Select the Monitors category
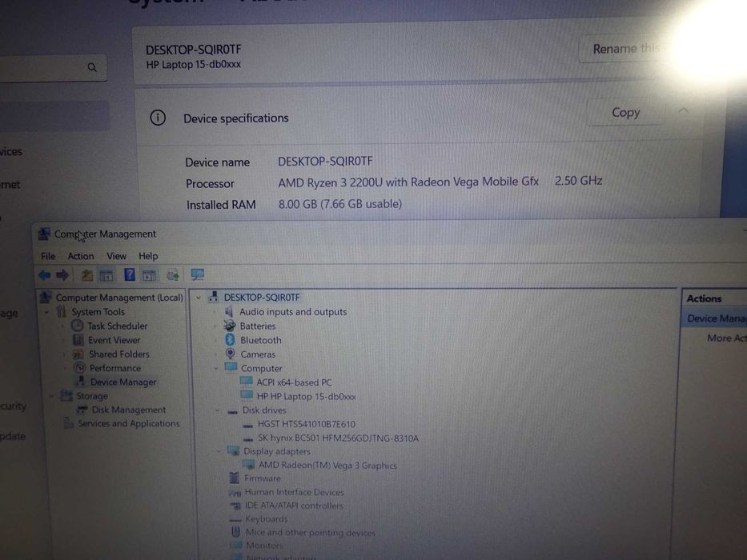Viewport: 747px width, 560px height. (x=264, y=545)
